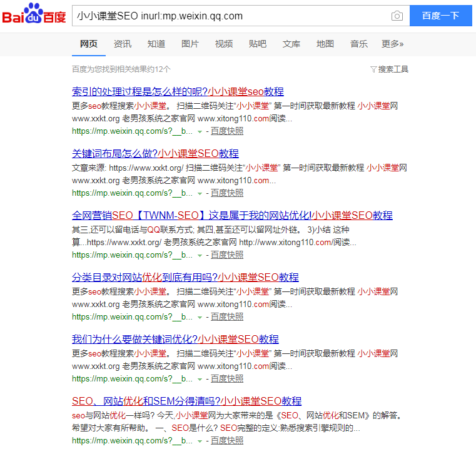Click snippet starting 文章来源: https://www.xxkt.org/

(239, 174)
